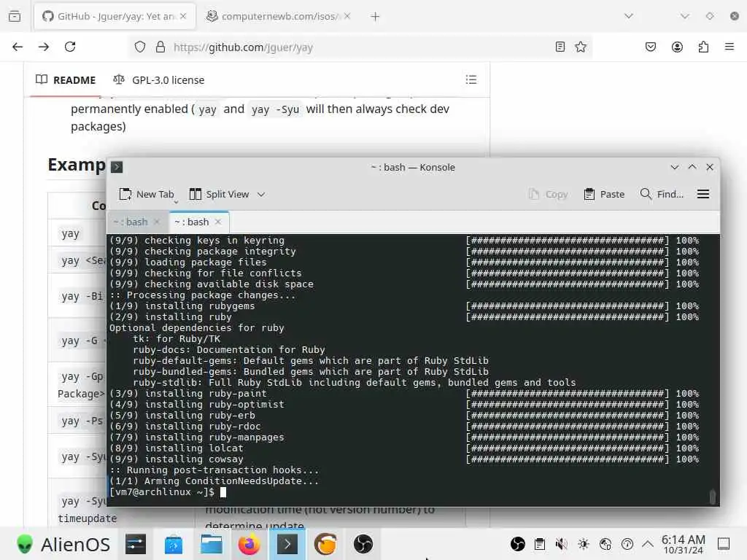747x560 pixels.
Task: Close the GitHub Jguer/yay tab
Action: tap(183, 16)
